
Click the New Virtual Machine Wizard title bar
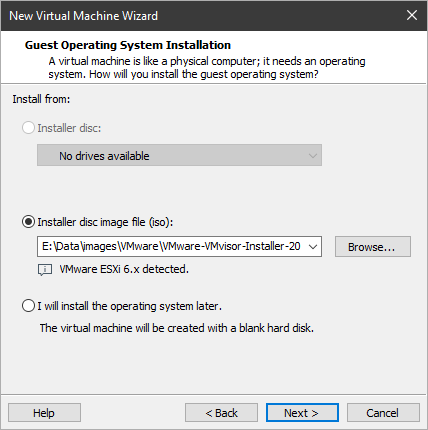tap(200, 16)
